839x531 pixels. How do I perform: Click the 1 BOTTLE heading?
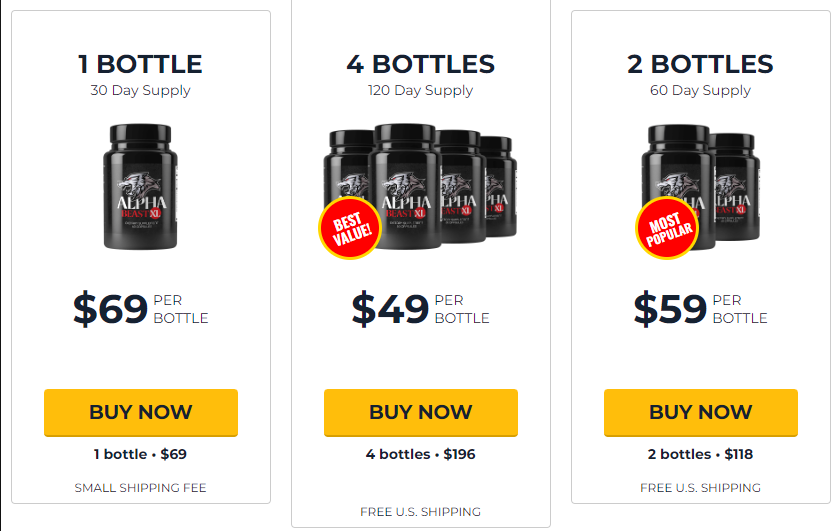[x=140, y=64]
